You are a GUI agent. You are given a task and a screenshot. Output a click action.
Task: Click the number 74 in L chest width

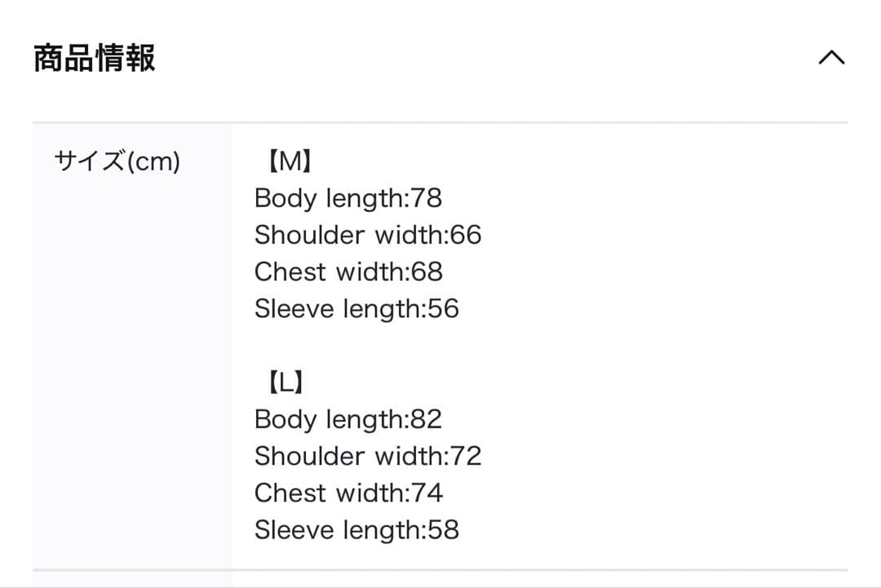tap(427, 493)
